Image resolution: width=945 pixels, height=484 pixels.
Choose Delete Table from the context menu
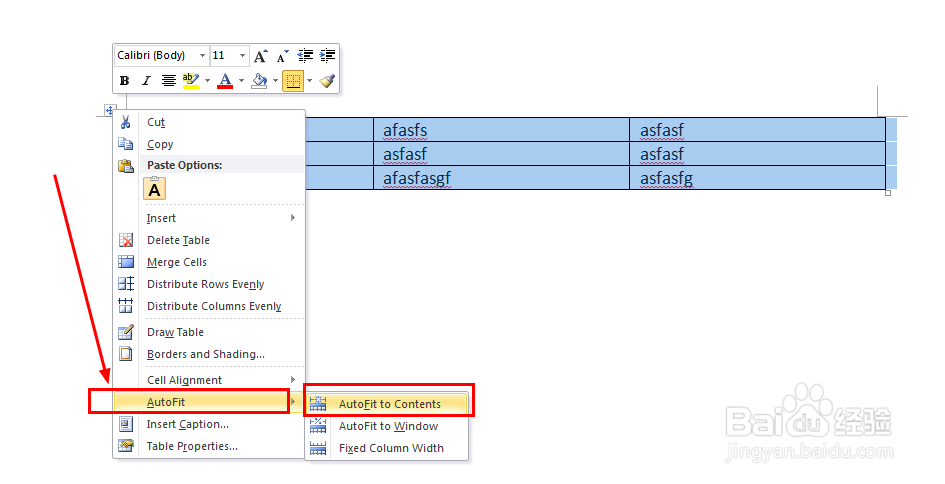coord(209,240)
